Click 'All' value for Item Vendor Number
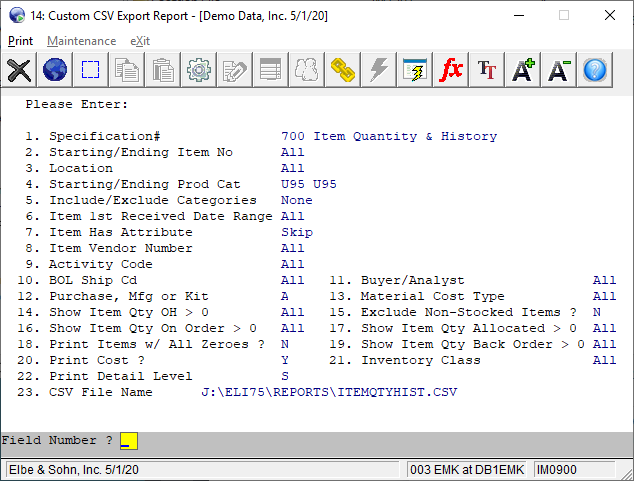This screenshot has width=634, height=481. (x=292, y=248)
